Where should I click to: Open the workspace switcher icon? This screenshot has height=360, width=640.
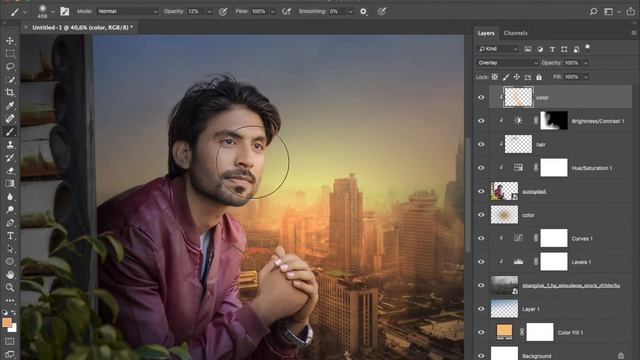pyautogui.click(x=609, y=11)
